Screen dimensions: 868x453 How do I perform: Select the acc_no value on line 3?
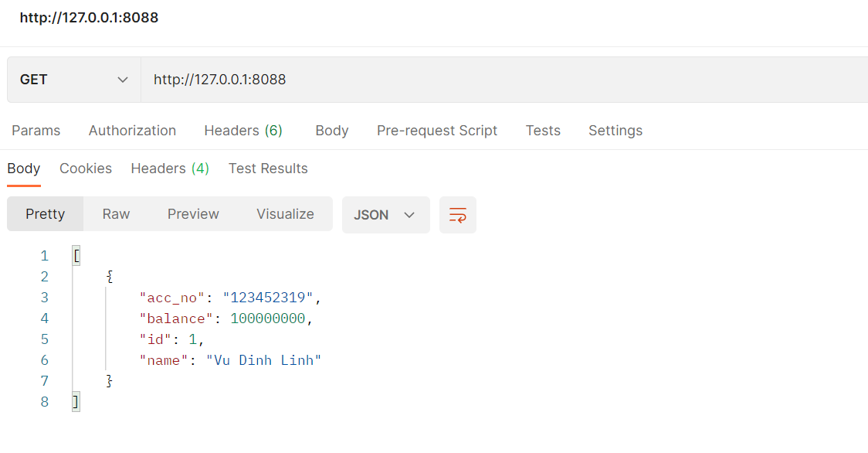(269, 297)
